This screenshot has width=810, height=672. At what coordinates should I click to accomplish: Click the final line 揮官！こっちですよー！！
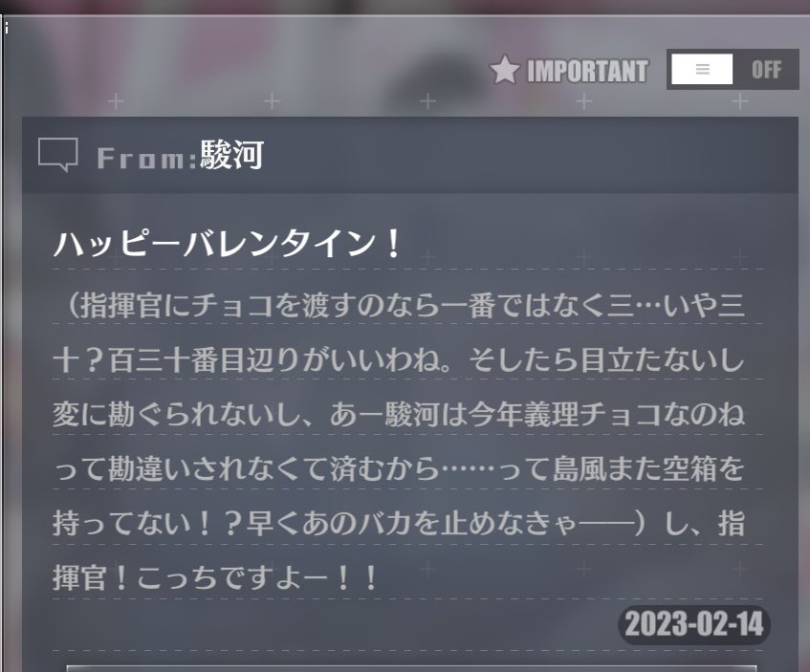(x=216, y=578)
